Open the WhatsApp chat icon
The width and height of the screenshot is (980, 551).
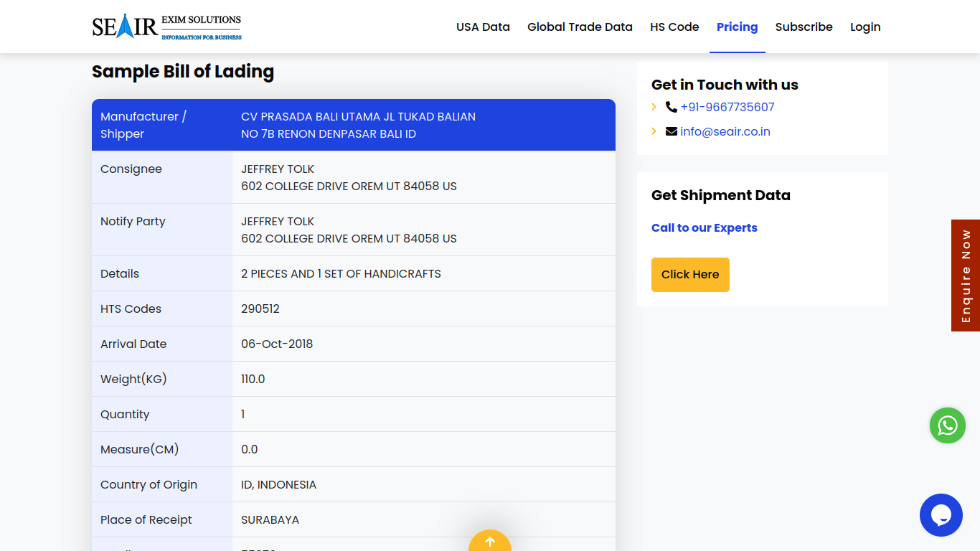[948, 425]
